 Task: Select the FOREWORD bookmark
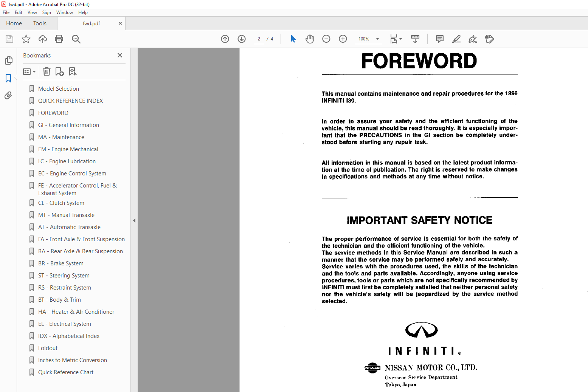(x=53, y=113)
